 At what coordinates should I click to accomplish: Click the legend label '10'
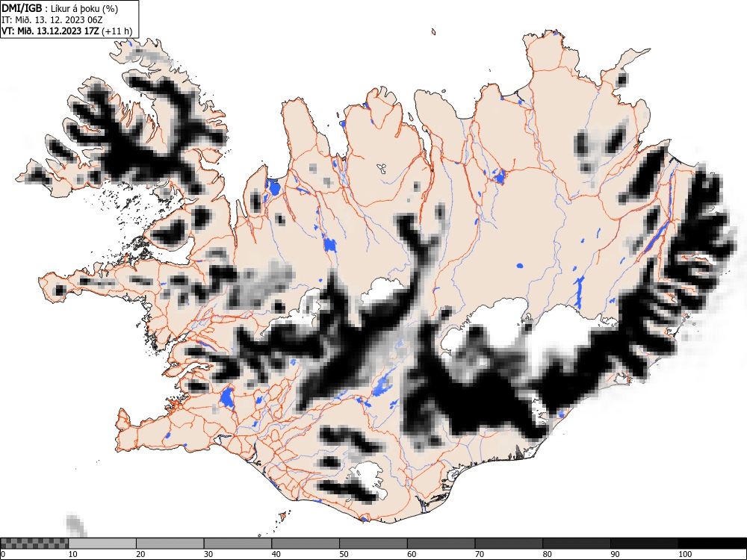click(72, 554)
